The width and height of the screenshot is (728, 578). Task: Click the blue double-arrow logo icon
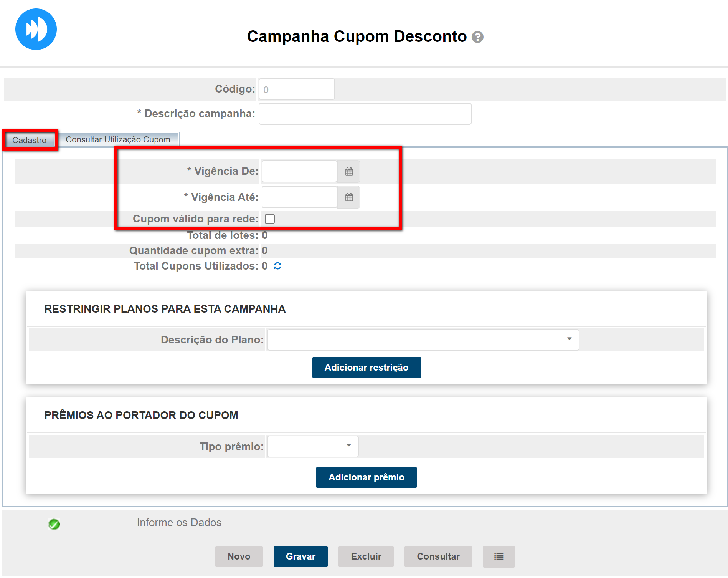coord(36,29)
